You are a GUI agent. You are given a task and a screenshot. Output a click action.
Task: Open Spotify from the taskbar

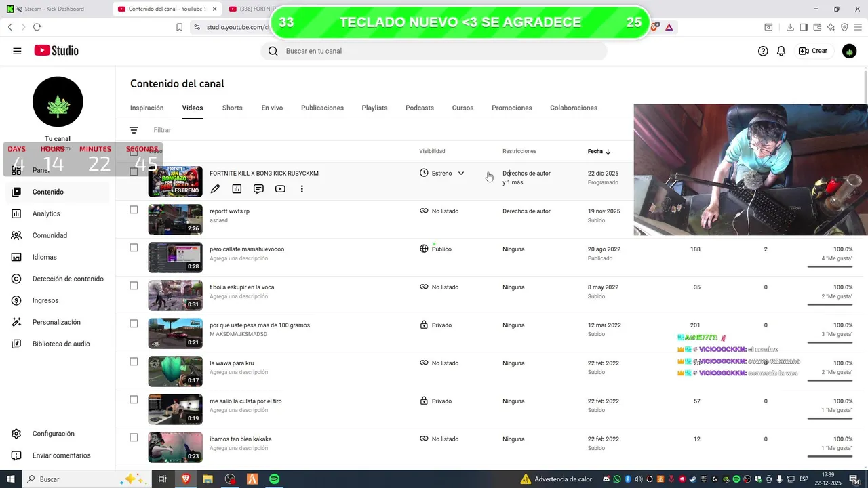click(274, 479)
